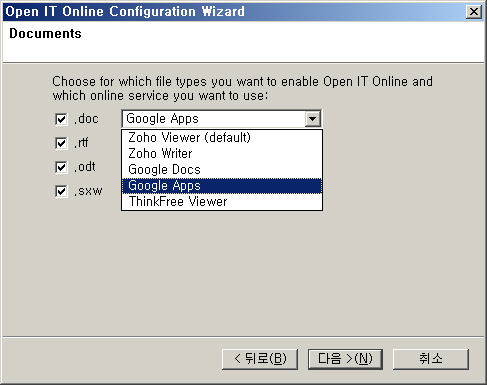Uncheck the .doc file type checkbox

(61, 119)
